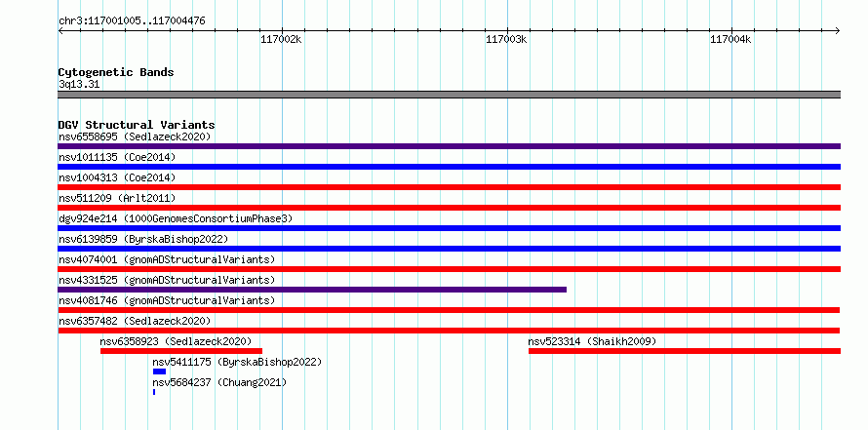The image size is (868, 430).
Task: Click the gray 3q13.31 cytogenetic band bar
Action: pyautogui.click(x=449, y=95)
